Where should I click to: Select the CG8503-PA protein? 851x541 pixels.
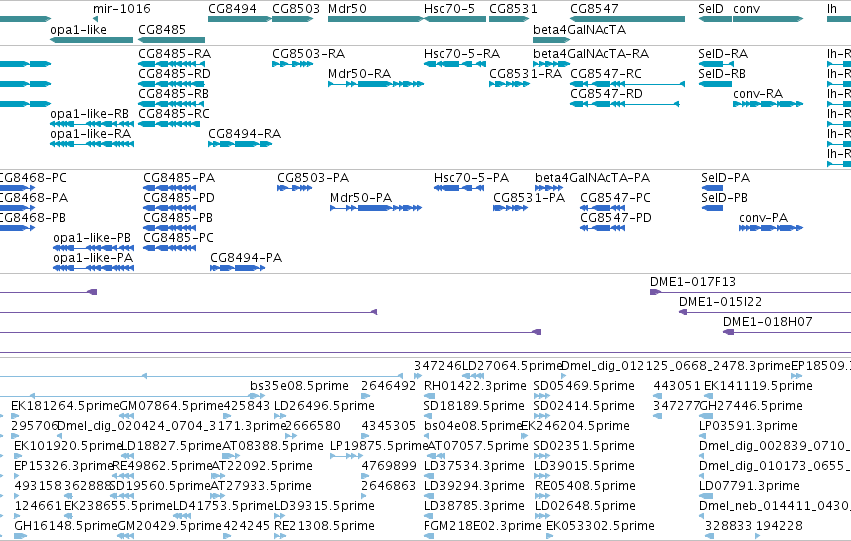(295, 188)
